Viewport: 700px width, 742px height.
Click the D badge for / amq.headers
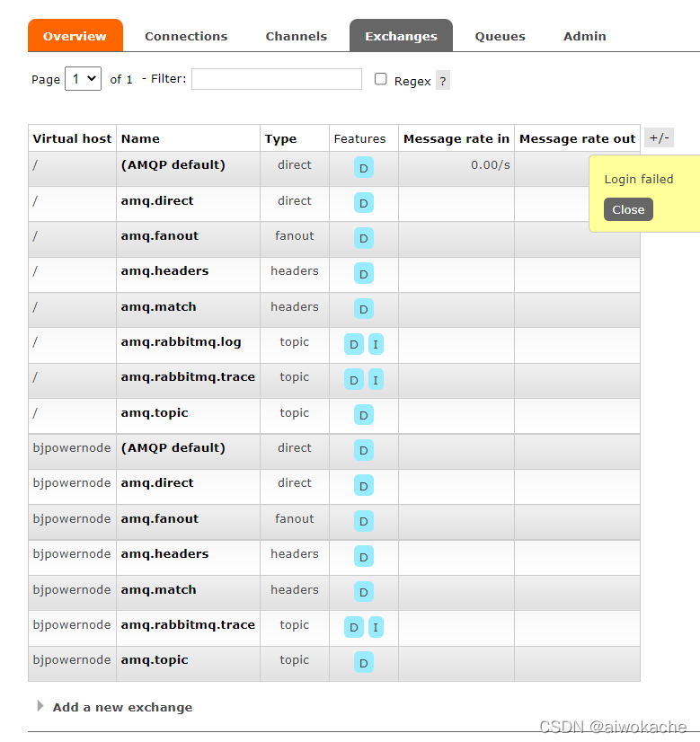coord(364,273)
